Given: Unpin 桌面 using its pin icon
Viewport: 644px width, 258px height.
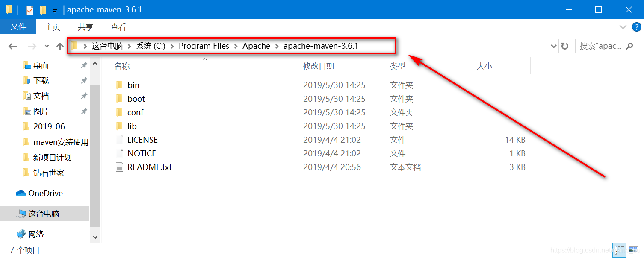Looking at the screenshot, I should (x=84, y=65).
